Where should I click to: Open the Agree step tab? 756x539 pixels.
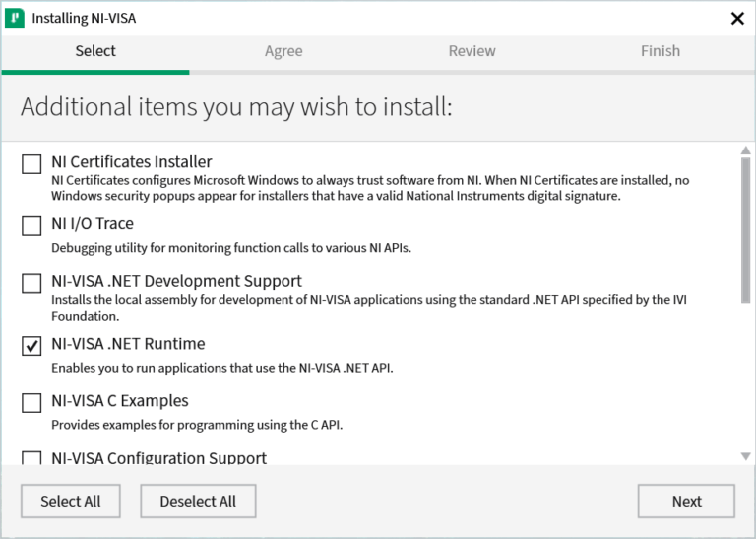tap(283, 51)
